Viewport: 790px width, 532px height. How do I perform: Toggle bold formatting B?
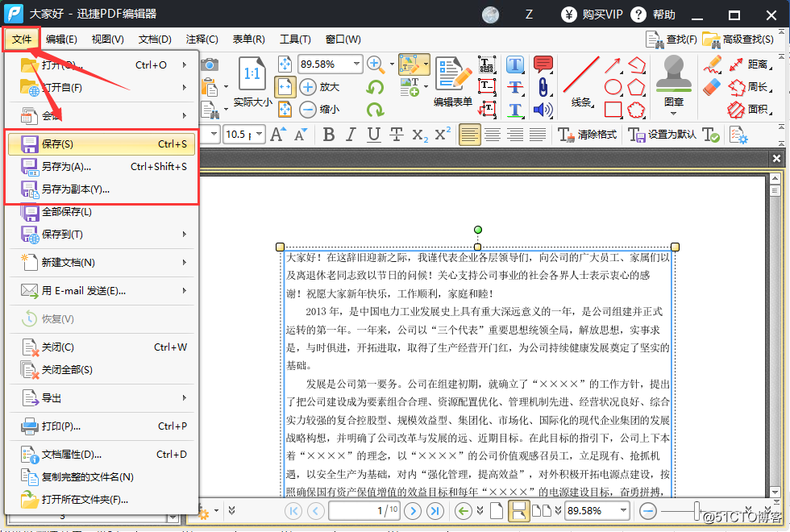[329, 135]
